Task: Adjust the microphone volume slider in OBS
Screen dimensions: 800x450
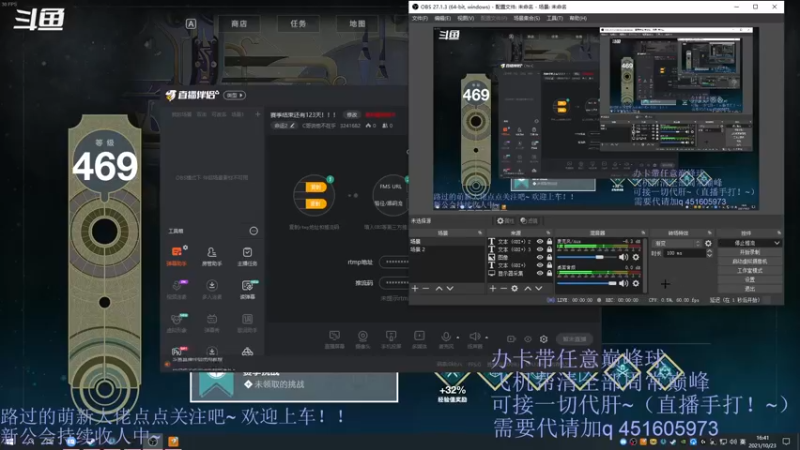Action: click(587, 257)
